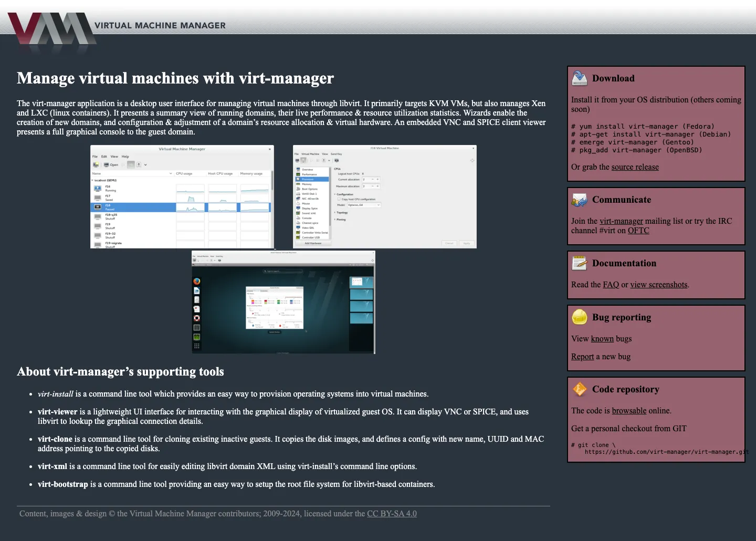
Task: Click the Communicate section icon
Action: [580, 200]
